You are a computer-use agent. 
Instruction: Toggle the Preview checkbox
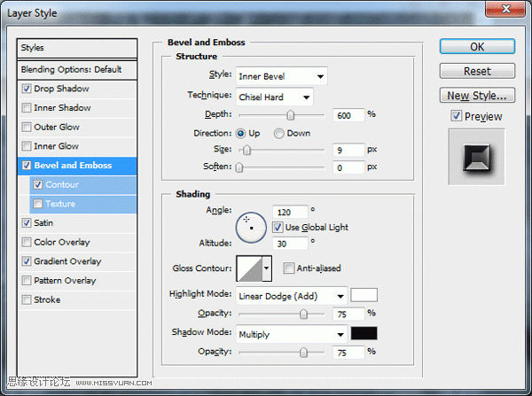457,116
